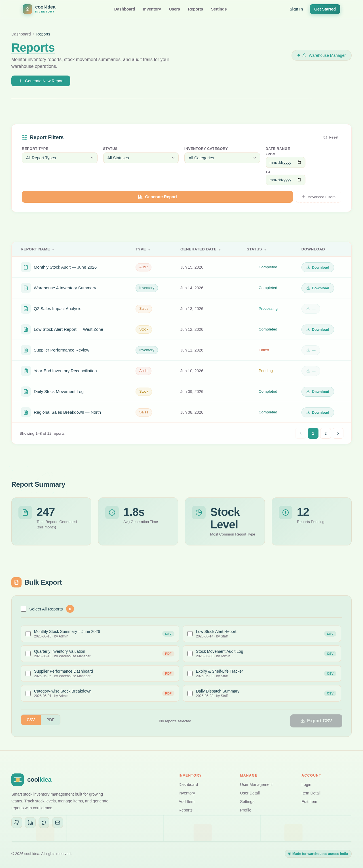Check Category-wise Stock Breakdown report
The image size is (363, 868).
[28, 693]
